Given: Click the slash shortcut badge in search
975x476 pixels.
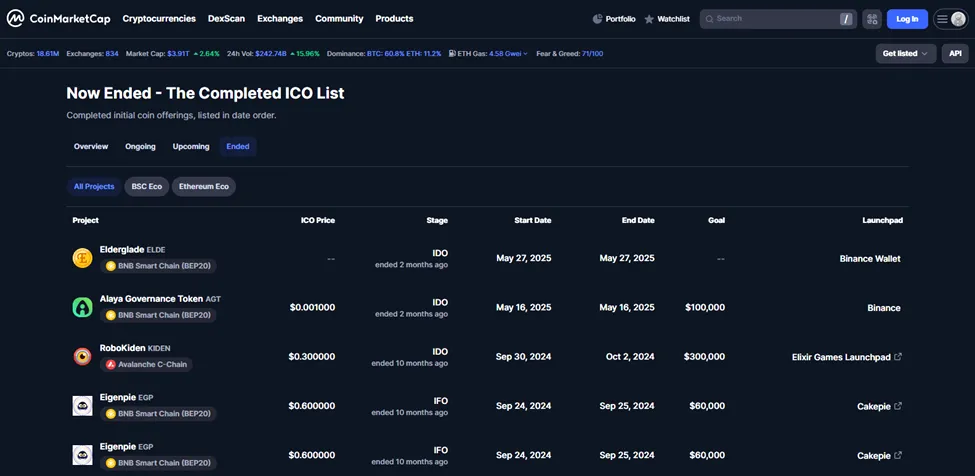Looking at the screenshot, I should coord(846,19).
